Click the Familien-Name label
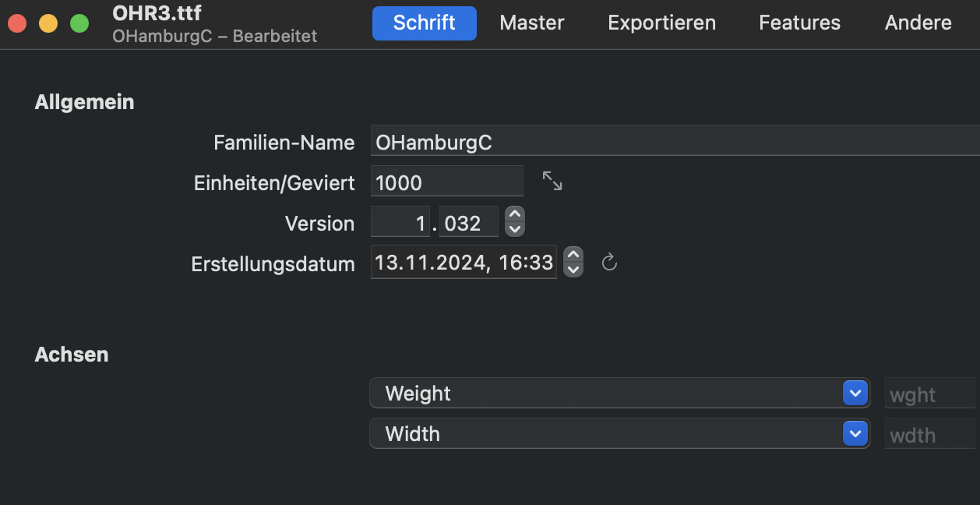 (284, 143)
